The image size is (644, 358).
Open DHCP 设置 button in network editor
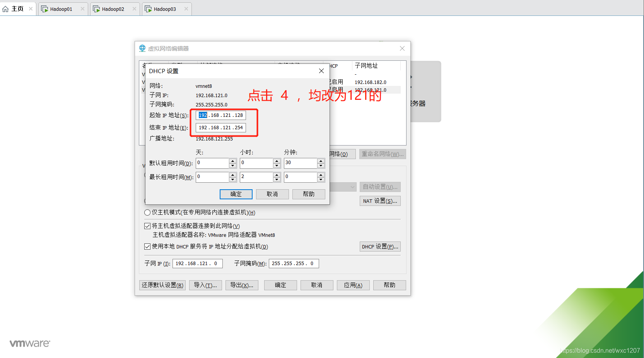pos(380,247)
